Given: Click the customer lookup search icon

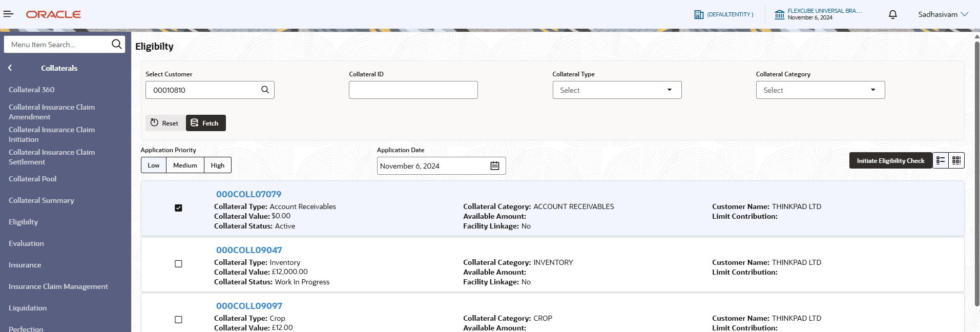Looking at the screenshot, I should pyautogui.click(x=265, y=90).
